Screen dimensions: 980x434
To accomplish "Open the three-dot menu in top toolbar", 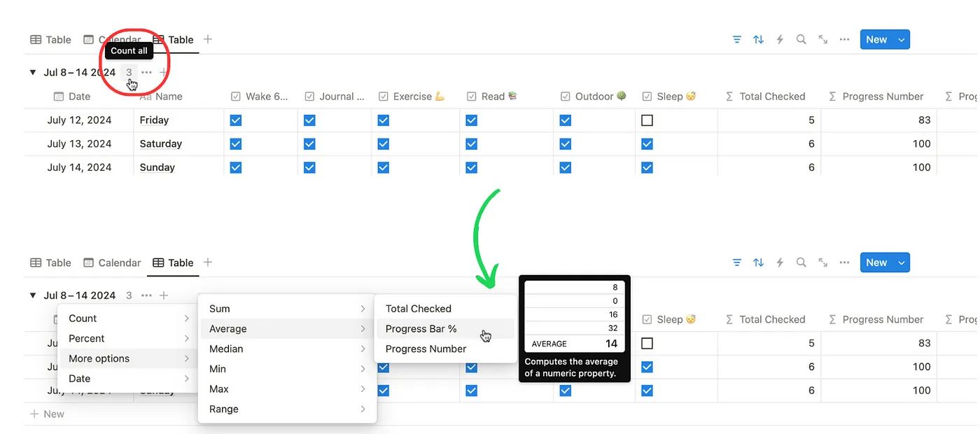I will click(845, 40).
